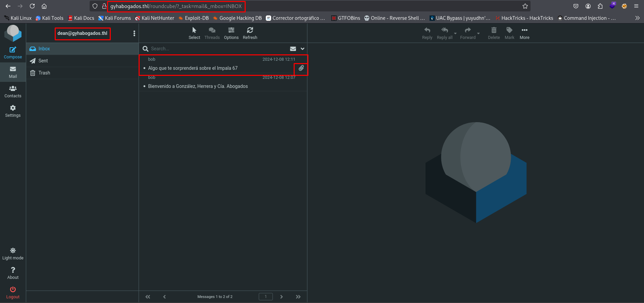Open the Bienvenido a González, Herrera email
The height and width of the screenshot is (303, 644).
point(198,86)
